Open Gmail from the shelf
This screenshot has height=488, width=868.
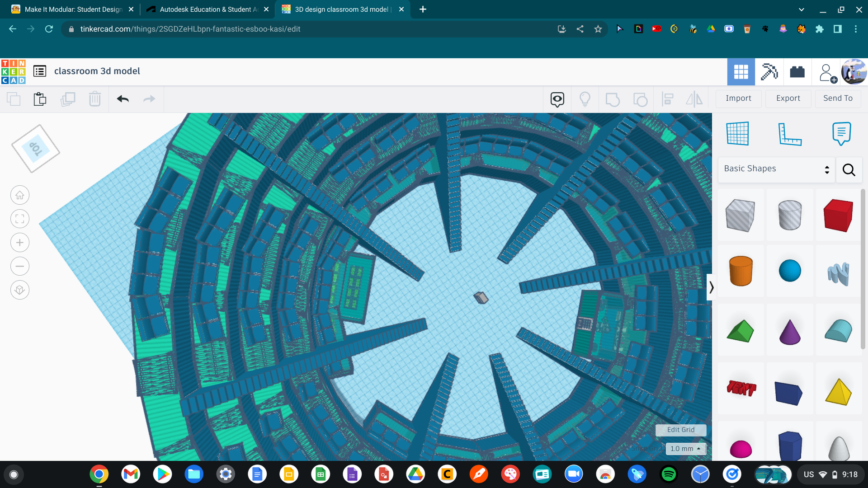[131, 474]
